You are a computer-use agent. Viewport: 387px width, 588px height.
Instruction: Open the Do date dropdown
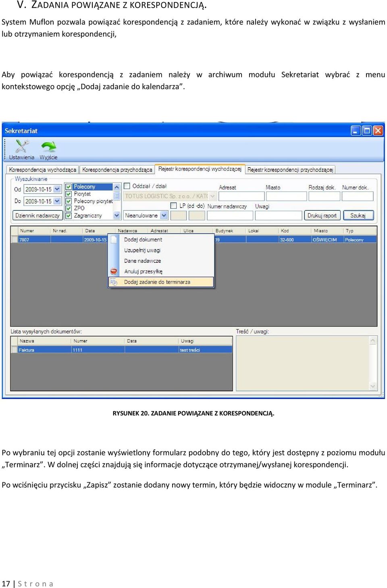coord(57,201)
